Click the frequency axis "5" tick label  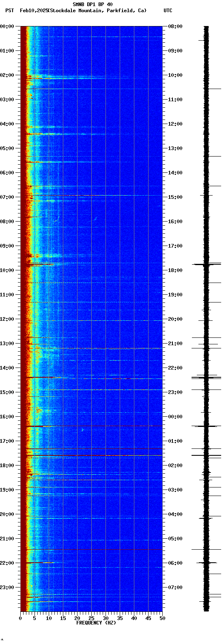point(34,618)
